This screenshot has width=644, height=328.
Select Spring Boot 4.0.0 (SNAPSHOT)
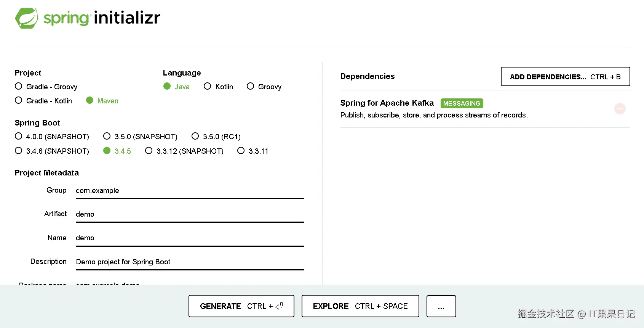pyautogui.click(x=19, y=136)
